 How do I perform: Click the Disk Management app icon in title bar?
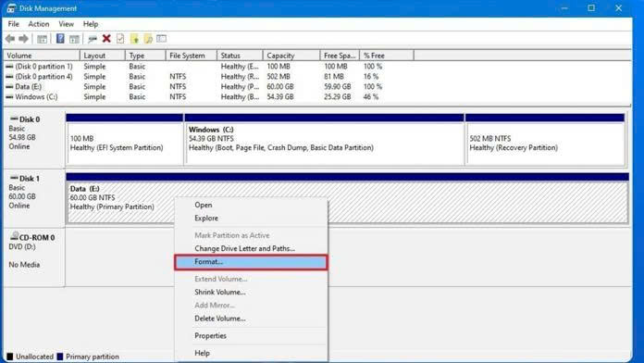point(11,8)
